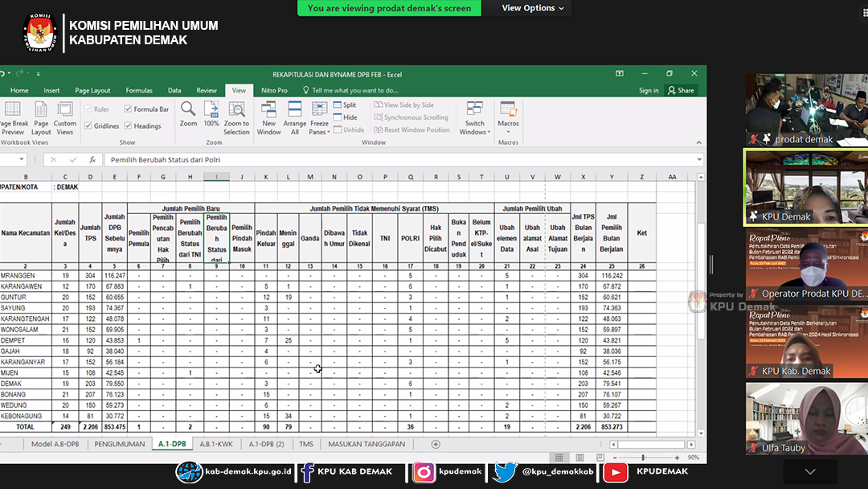Click in the formula bar text field
Image resolution: width=868 pixels, height=489 pixels.
click(402, 160)
